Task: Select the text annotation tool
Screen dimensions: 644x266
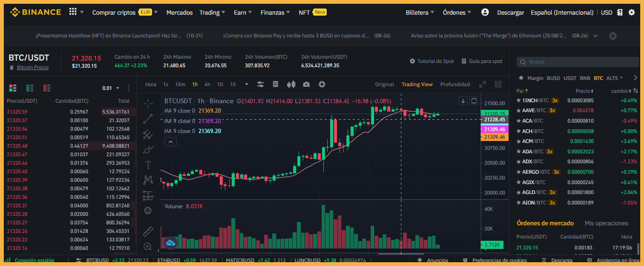Action: pyautogui.click(x=148, y=165)
